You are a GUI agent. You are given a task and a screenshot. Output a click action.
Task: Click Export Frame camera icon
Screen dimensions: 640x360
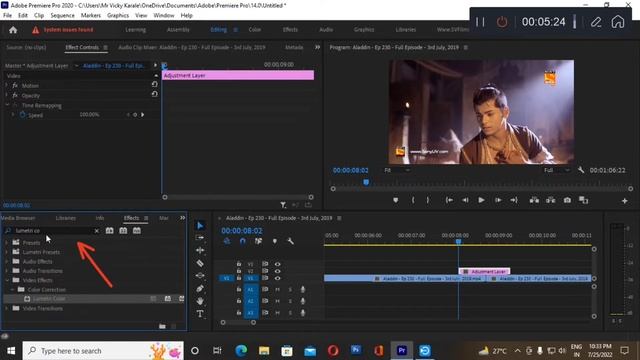[567, 200]
